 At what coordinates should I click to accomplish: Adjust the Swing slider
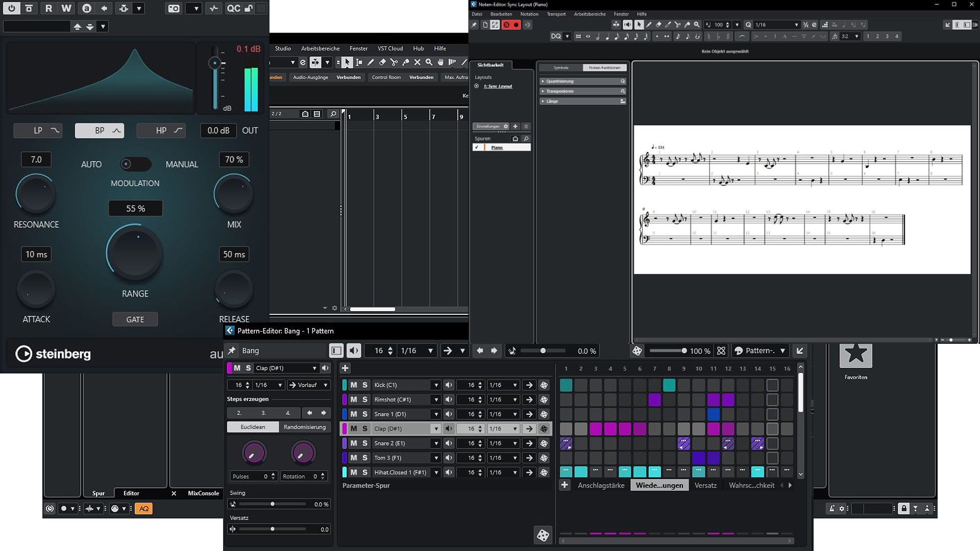pos(273,504)
